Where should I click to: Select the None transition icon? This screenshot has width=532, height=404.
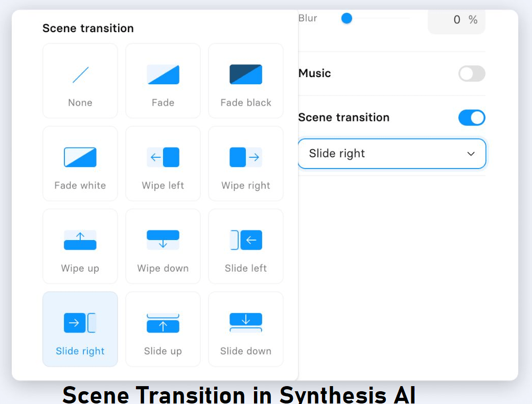(80, 81)
